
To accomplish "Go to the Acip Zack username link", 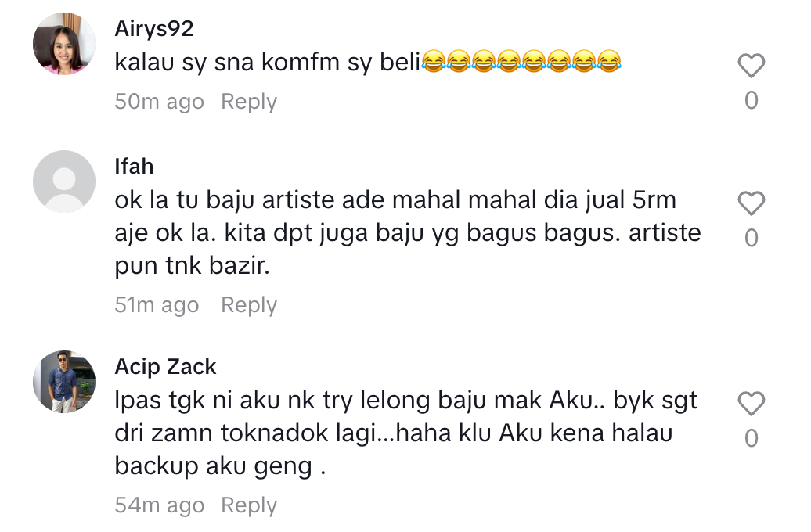I will coord(165,367).
